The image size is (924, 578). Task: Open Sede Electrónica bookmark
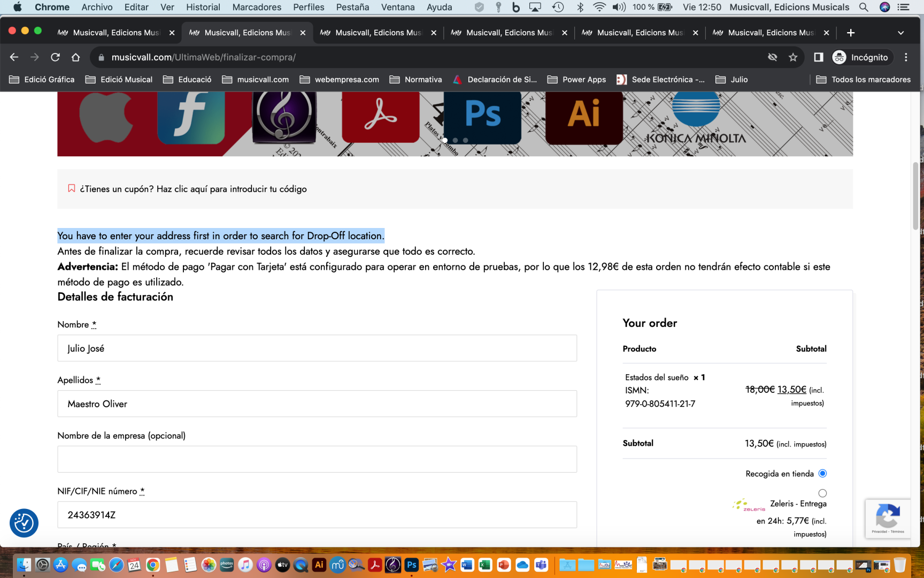pos(660,79)
